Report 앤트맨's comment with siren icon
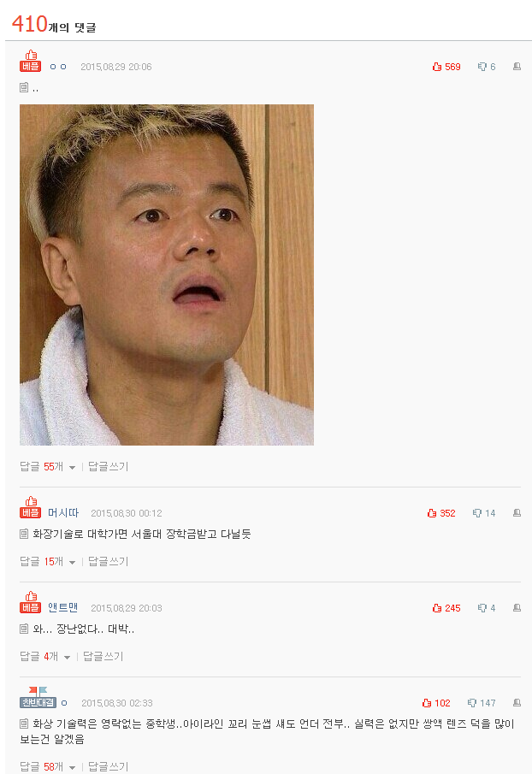 (517, 607)
